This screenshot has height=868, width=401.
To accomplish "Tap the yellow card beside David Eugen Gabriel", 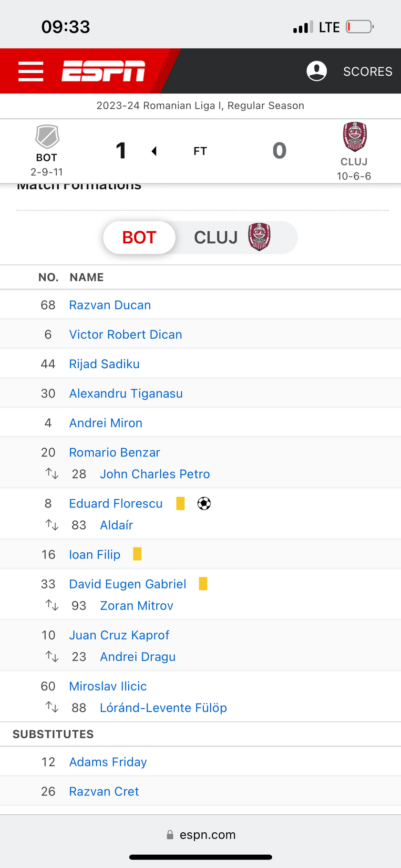I will [203, 584].
